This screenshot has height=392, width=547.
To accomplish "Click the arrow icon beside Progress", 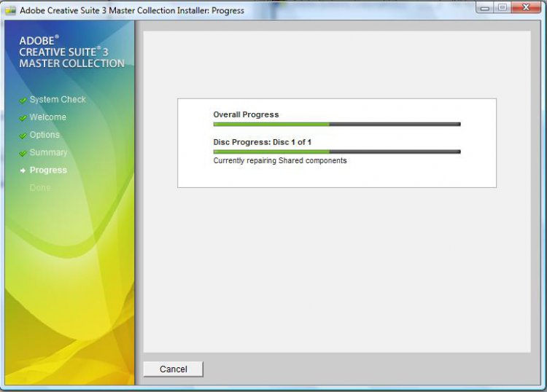I will (x=23, y=170).
